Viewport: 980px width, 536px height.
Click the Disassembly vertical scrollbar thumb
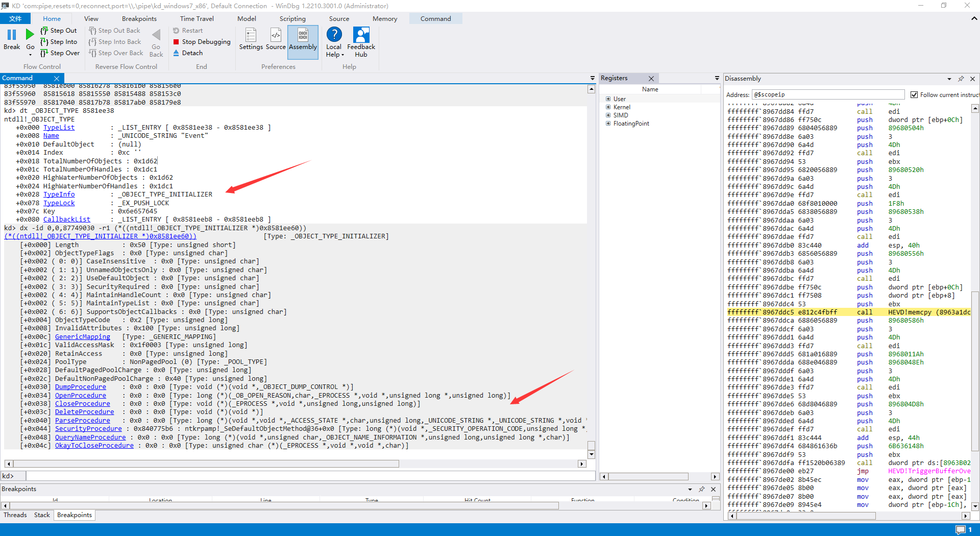point(975,371)
